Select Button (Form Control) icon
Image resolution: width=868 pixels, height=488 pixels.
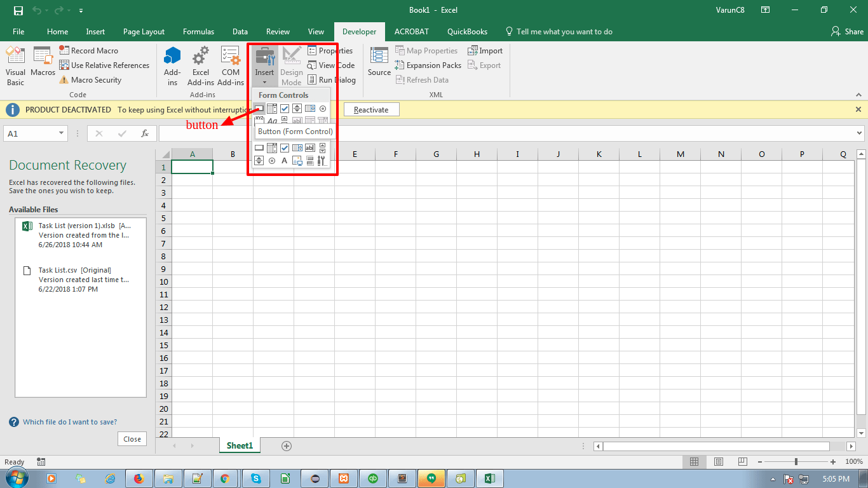pos(259,109)
